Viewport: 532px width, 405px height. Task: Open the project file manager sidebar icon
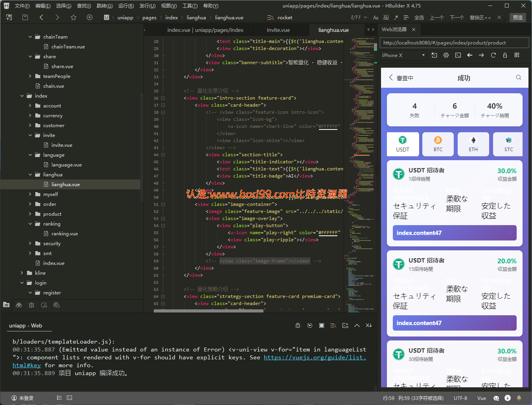click(6, 305)
